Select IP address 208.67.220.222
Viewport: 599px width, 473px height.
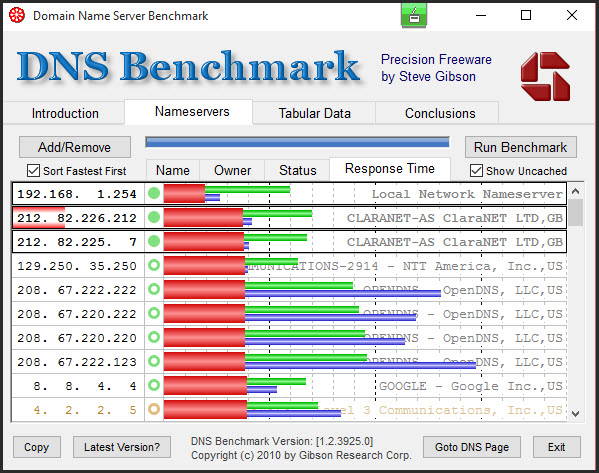point(77,314)
